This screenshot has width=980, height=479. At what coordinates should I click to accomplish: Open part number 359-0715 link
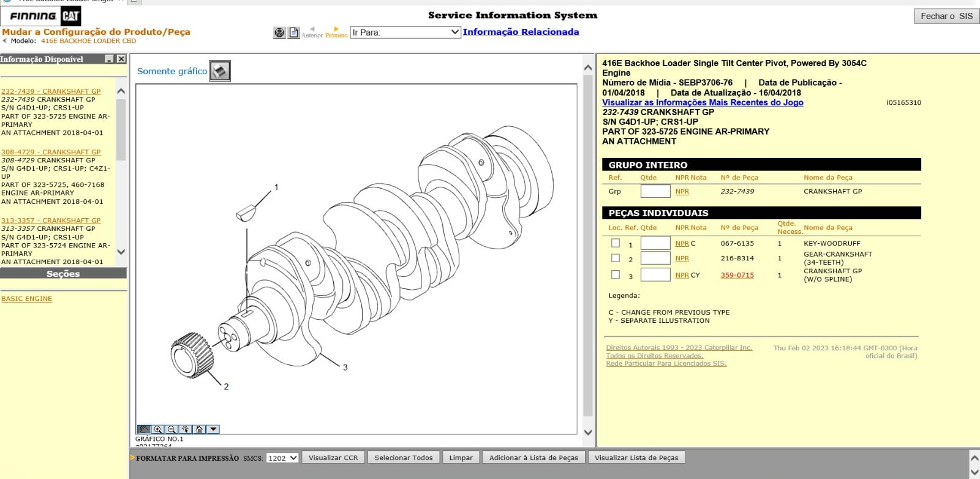(x=737, y=276)
